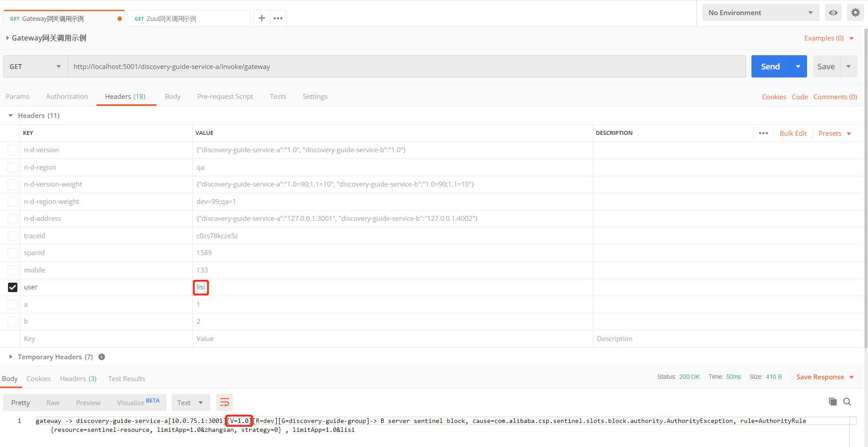
Task: Open the Cookies link
Action: [774, 97]
